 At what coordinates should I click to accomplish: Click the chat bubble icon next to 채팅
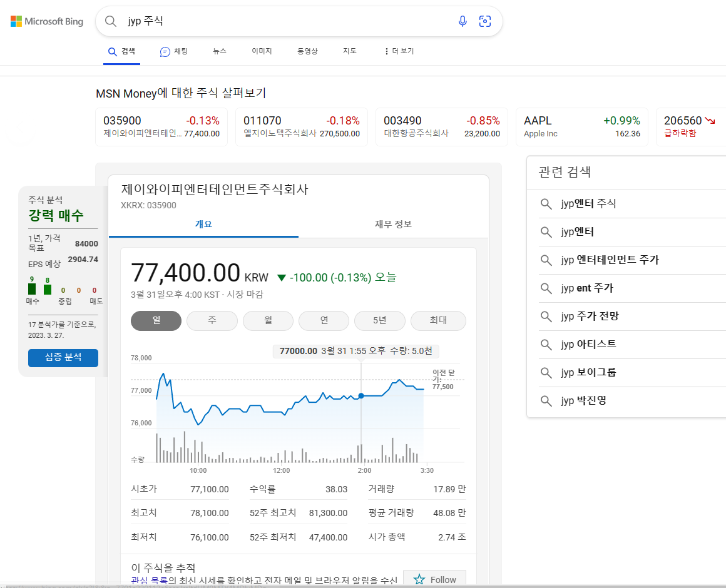165,52
